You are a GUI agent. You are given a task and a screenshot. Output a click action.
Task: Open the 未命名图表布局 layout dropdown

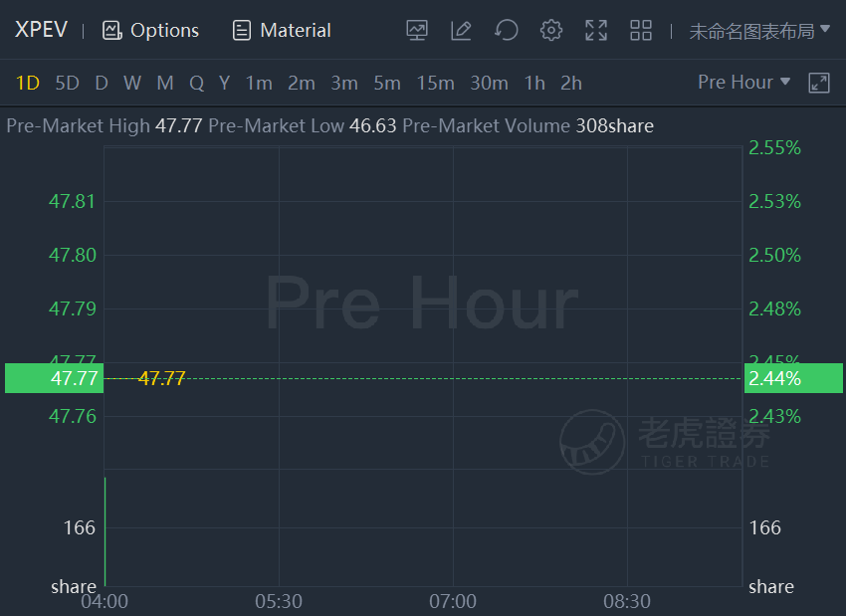point(759,31)
